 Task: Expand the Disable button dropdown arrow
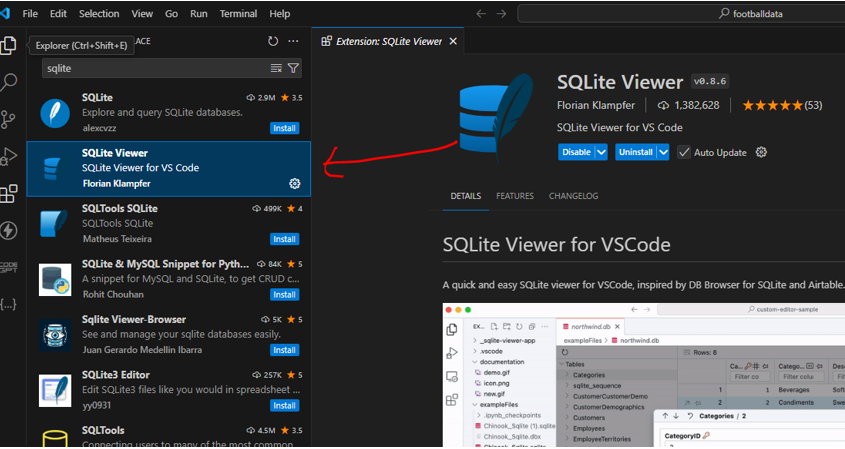click(x=601, y=152)
